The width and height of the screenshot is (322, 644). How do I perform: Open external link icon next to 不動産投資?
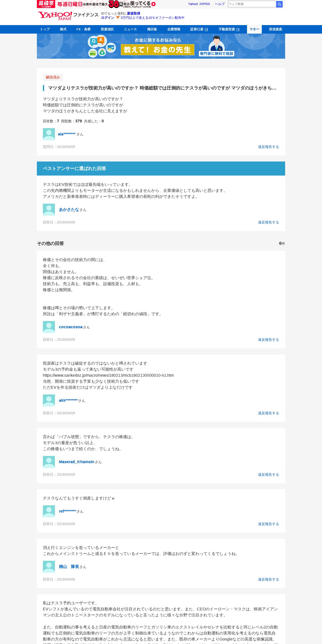coord(238,30)
